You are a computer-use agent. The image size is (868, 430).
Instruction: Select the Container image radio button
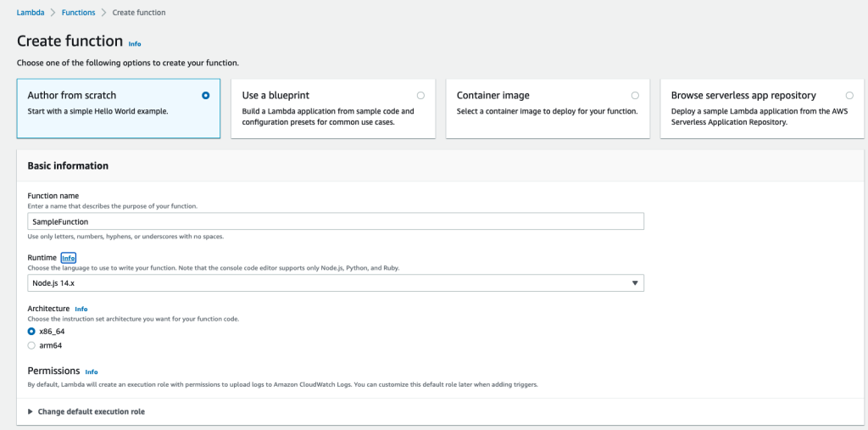635,96
